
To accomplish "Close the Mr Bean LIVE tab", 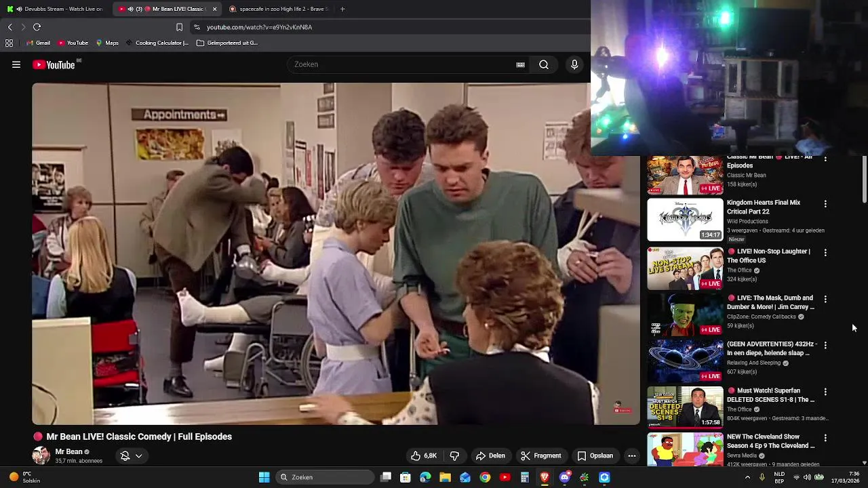I will (214, 9).
